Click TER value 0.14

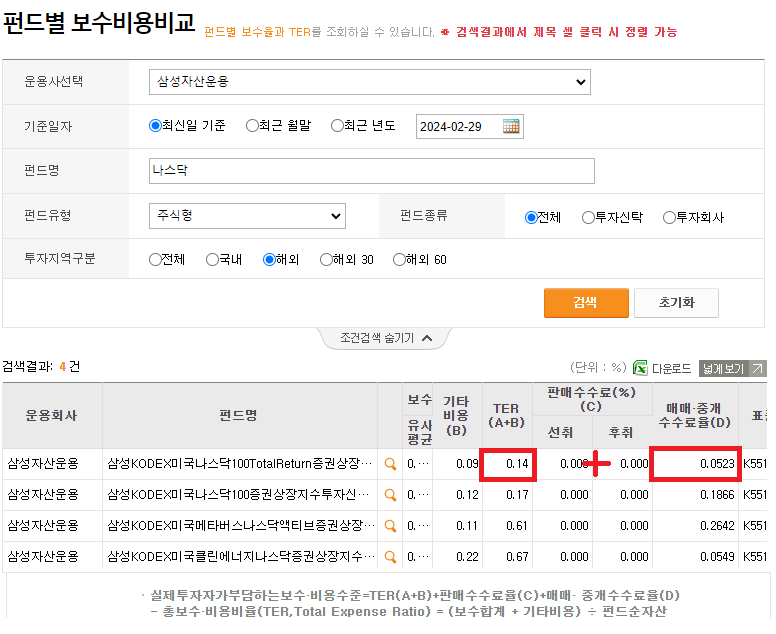[x=517, y=464]
